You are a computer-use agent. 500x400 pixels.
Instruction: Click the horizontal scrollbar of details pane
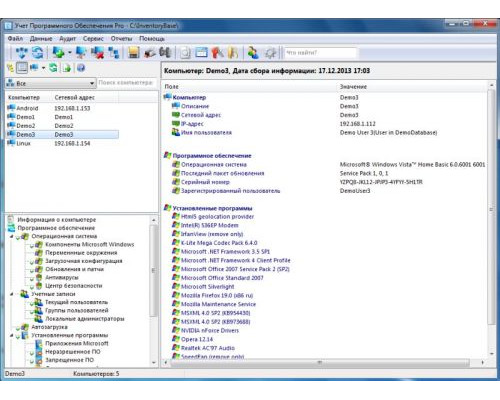point(320,362)
